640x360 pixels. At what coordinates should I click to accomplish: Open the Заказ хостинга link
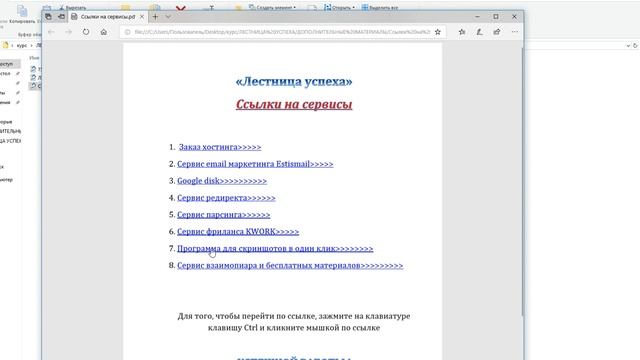coord(220,147)
